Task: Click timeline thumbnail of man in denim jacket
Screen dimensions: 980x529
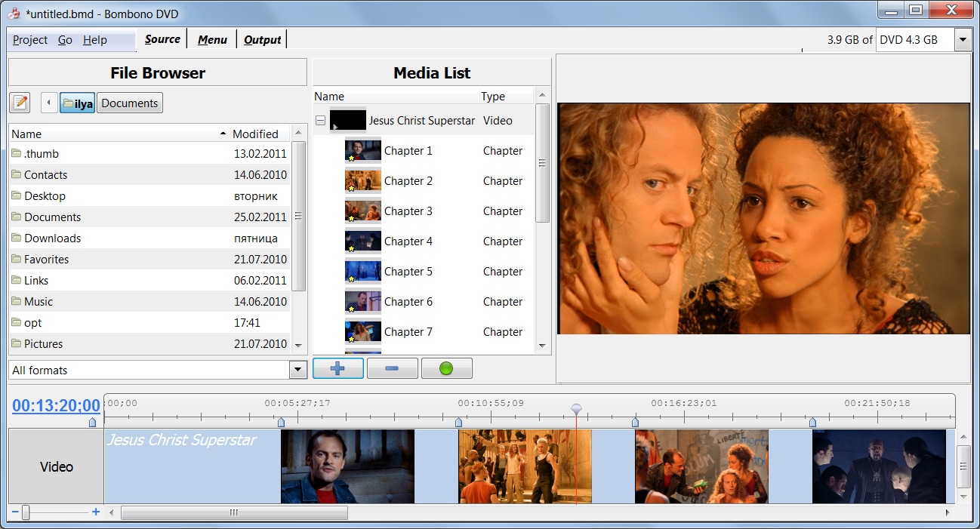Action: [x=347, y=466]
